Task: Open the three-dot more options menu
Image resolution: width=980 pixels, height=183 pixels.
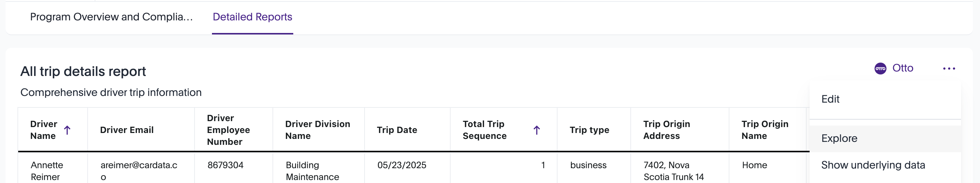Action: pos(949,68)
